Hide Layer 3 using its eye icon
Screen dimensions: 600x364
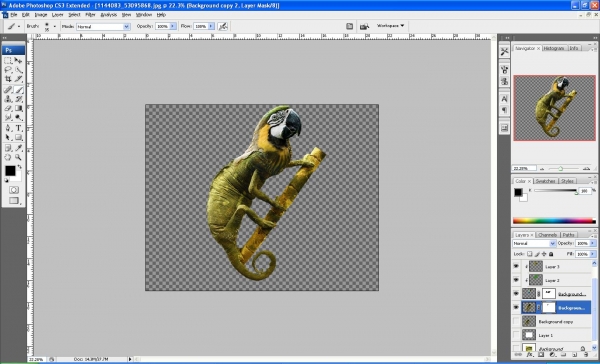(516, 266)
